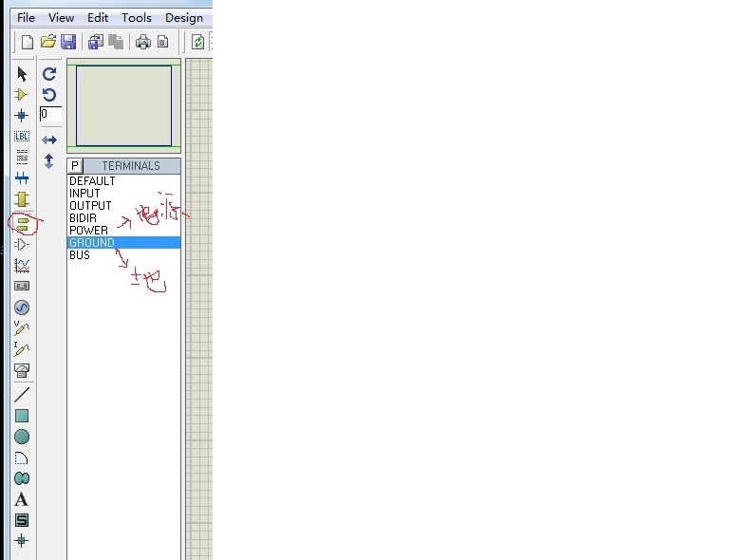Save the current design
This screenshot has height=560, width=729.
click(68, 42)
